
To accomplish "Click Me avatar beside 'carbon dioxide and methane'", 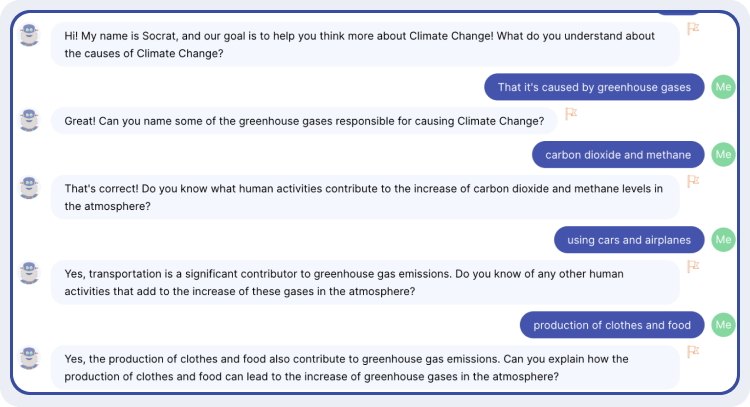I will (723, 154).
